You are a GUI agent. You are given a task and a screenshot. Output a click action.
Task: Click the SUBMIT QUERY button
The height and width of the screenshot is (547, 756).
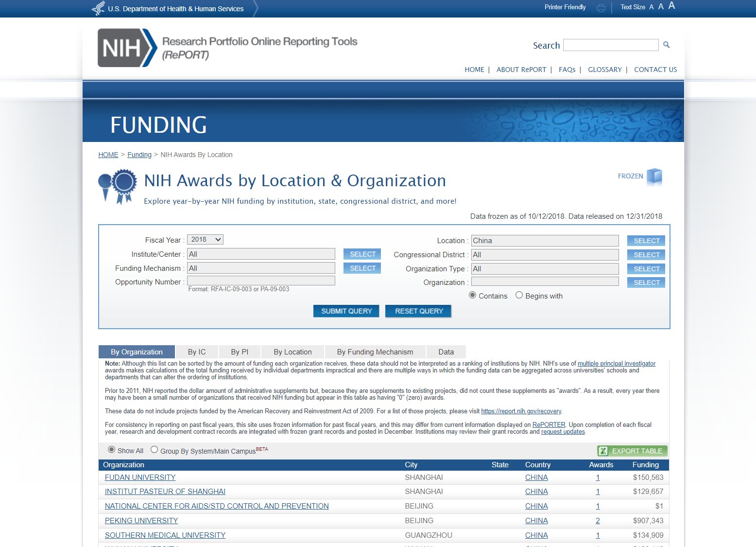coord(346,311)
